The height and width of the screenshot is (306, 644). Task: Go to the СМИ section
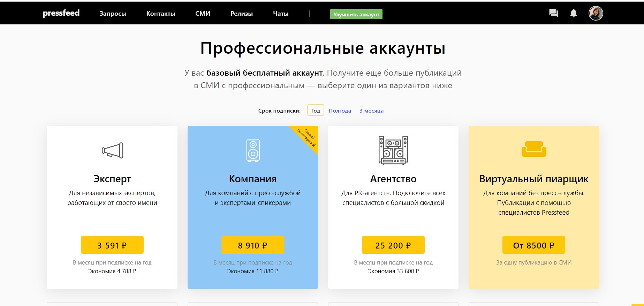pos(203,14)
